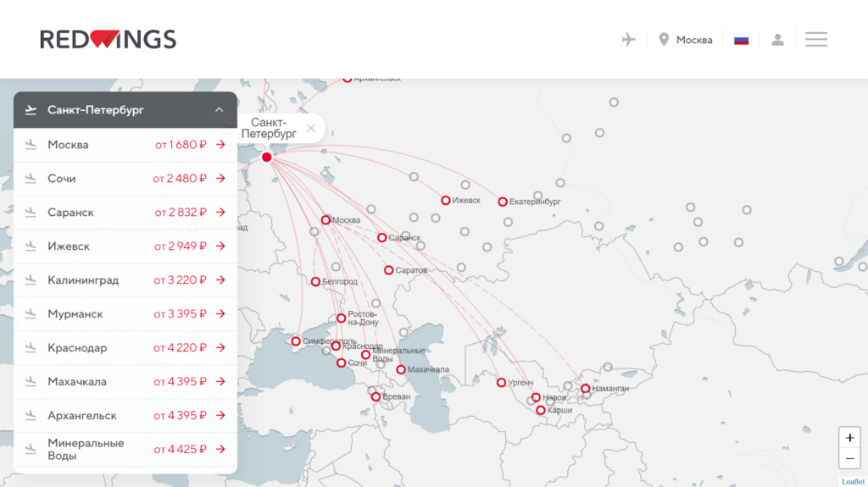Click the red arrow in Калининград row

click(x=220, y=280)
